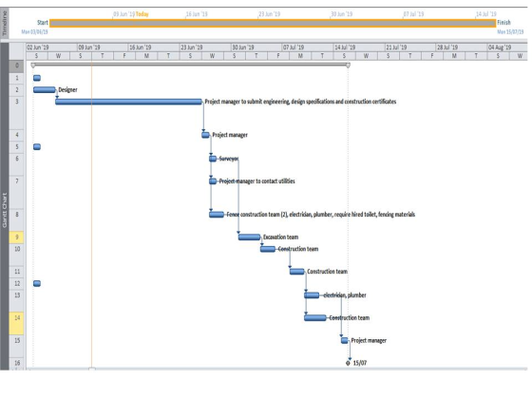Click the small task bar in row 1

point(37,78)
